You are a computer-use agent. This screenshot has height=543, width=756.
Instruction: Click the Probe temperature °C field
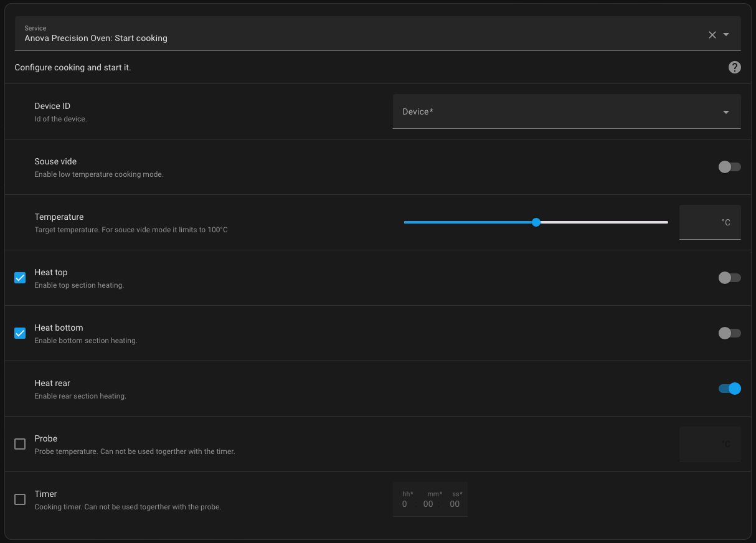pos(710,444)
